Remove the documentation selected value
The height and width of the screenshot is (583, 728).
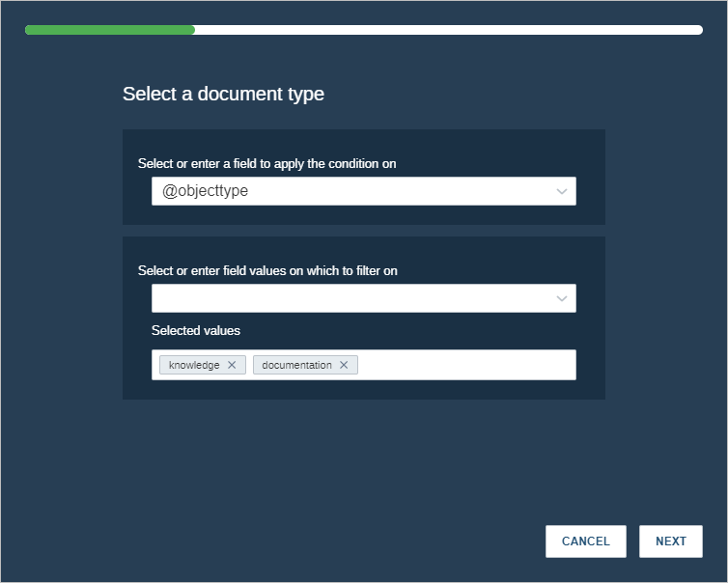point(344,365)
